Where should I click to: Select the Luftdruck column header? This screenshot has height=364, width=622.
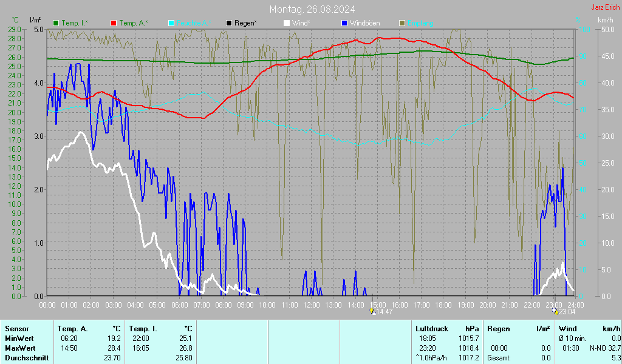tap(431, 328)
